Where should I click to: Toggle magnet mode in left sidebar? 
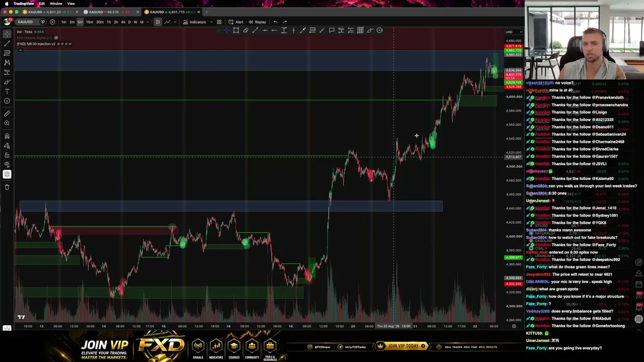(7, 136)
